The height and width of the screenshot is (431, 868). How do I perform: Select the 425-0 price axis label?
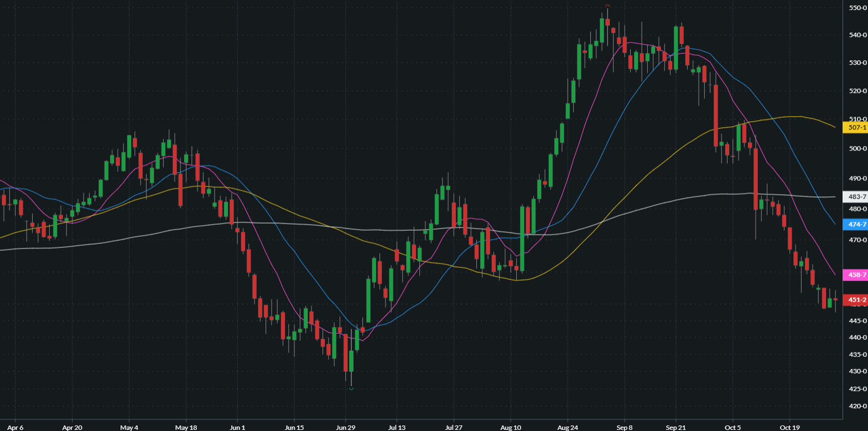(x=857, y=389)
